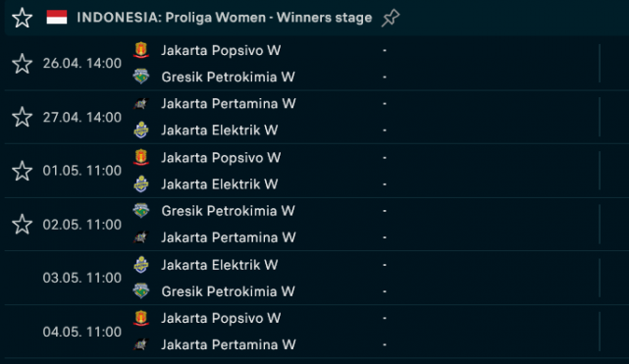Screen dimensions: 629x364
Task: Open Jakarta Popsivo W on 04.05.
Action: click(x=221, y=318)
